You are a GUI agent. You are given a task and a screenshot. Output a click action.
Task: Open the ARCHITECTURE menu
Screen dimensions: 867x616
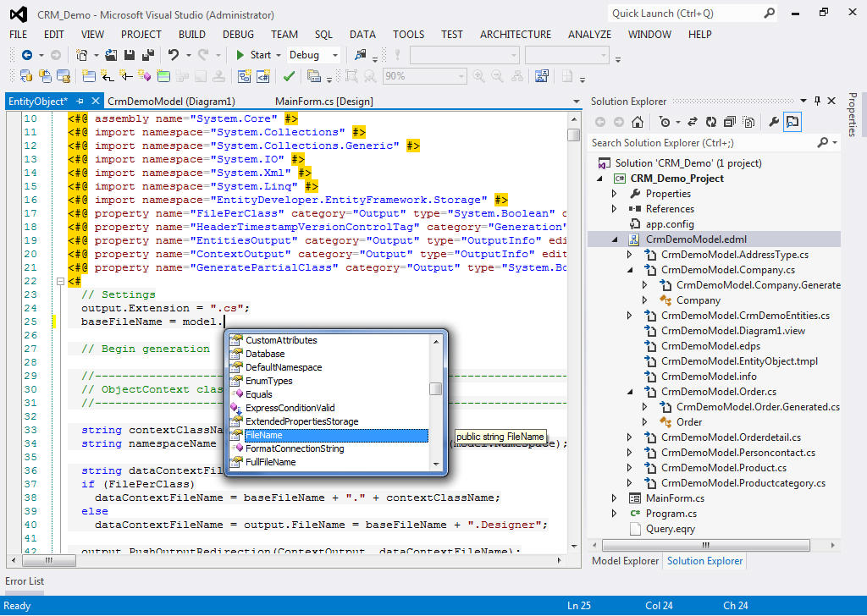pyautogui.click(x=515, y=34)
